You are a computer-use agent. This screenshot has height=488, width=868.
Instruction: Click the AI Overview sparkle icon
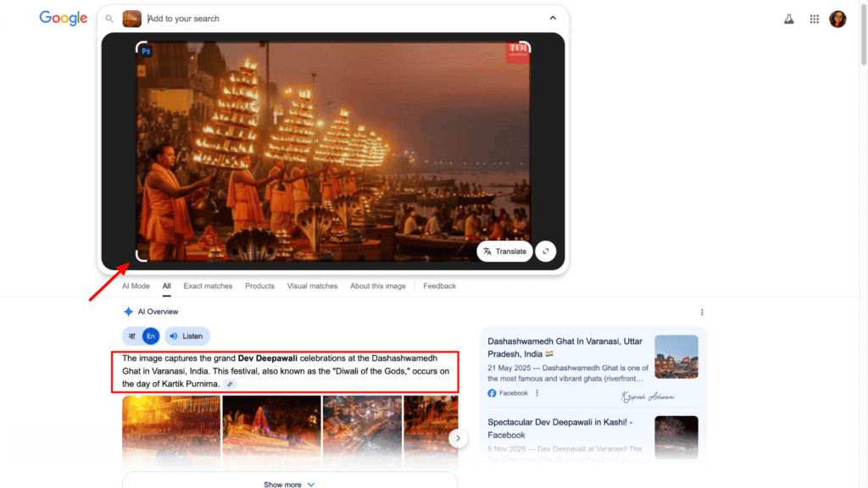127,311
